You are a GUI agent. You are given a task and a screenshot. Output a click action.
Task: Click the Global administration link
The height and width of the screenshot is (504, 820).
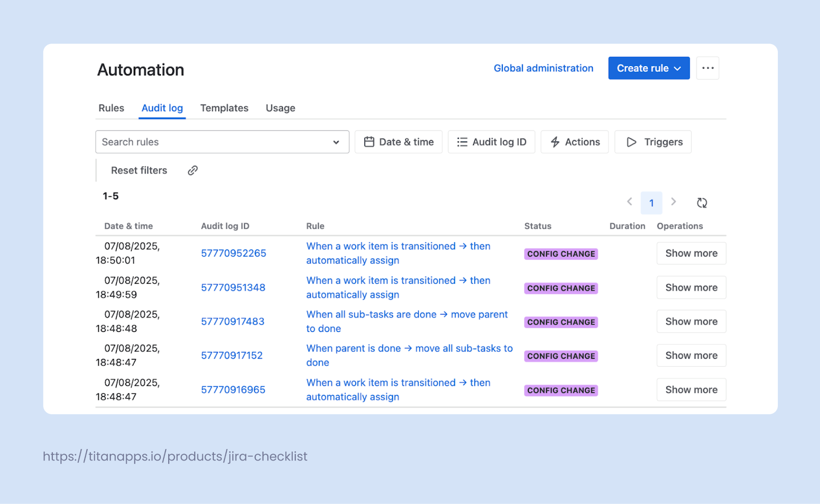543,68
